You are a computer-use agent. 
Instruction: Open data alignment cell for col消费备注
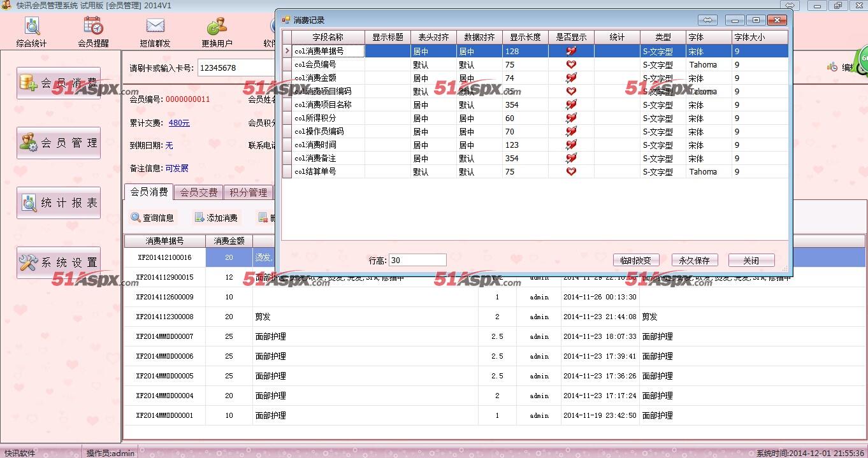point(479,159)
